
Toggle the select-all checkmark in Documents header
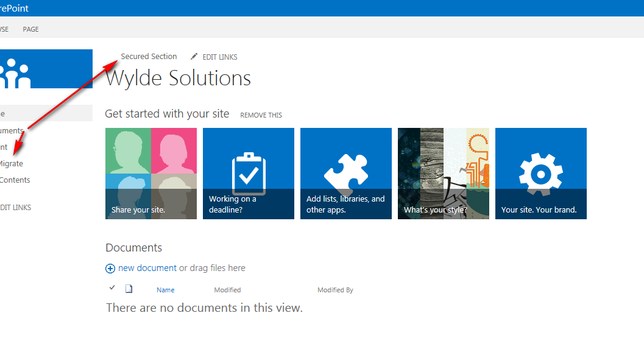pyautogui.click(x=111, y=288)
